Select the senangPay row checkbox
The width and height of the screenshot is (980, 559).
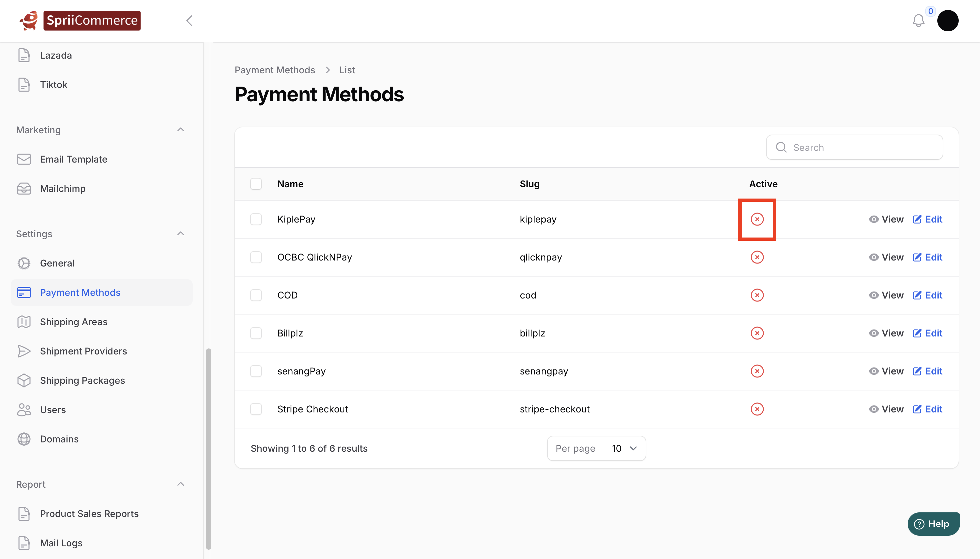(x=256, y=371)
